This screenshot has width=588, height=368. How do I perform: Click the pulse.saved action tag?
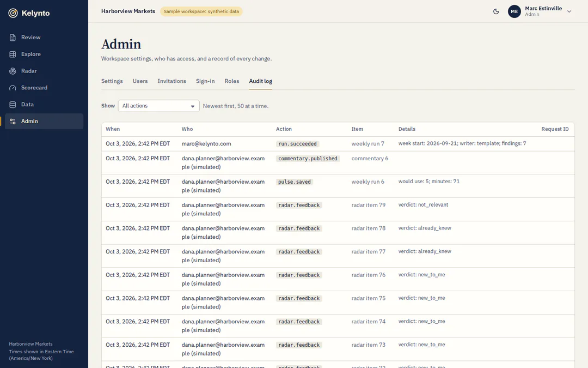295,182
